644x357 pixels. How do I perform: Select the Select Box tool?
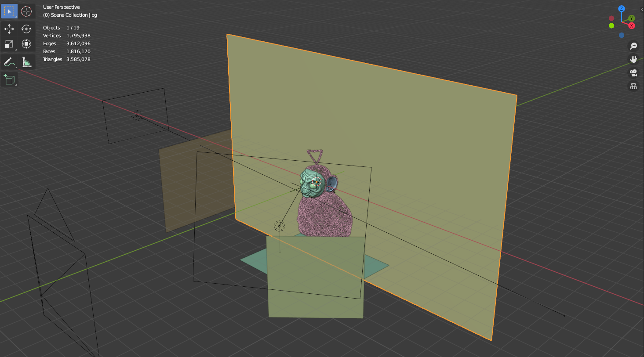(9, 11)
